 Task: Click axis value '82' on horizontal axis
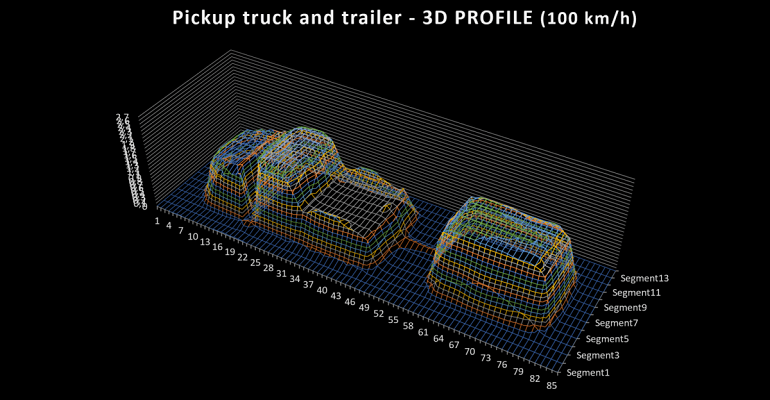(x=534, y=378)
